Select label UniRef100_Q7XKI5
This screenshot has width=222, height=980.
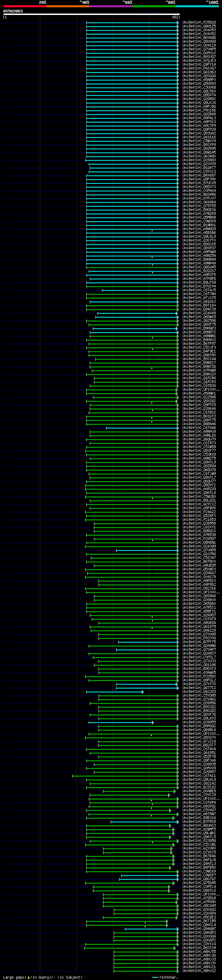199,852
